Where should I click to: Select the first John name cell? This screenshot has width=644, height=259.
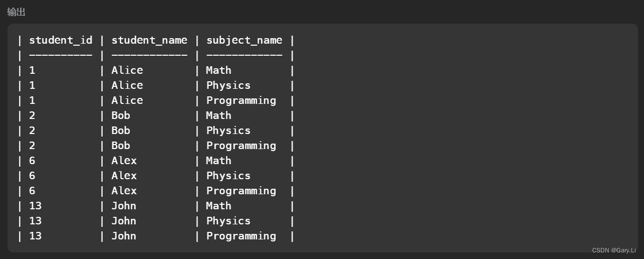click(124, 206)
